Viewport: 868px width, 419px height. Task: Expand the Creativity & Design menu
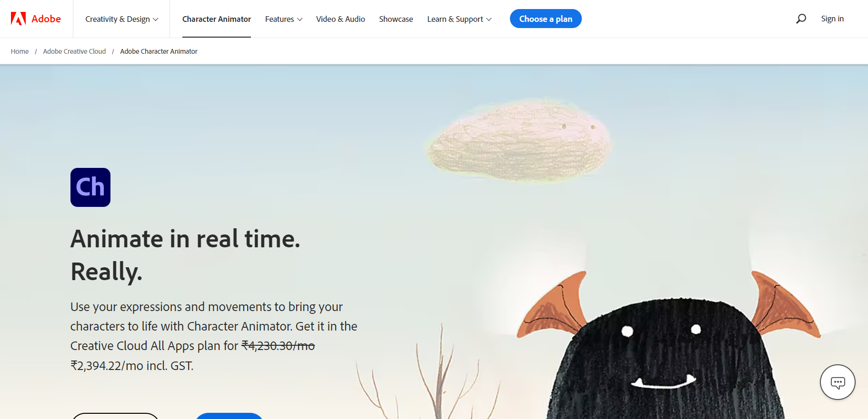[121, 19]
